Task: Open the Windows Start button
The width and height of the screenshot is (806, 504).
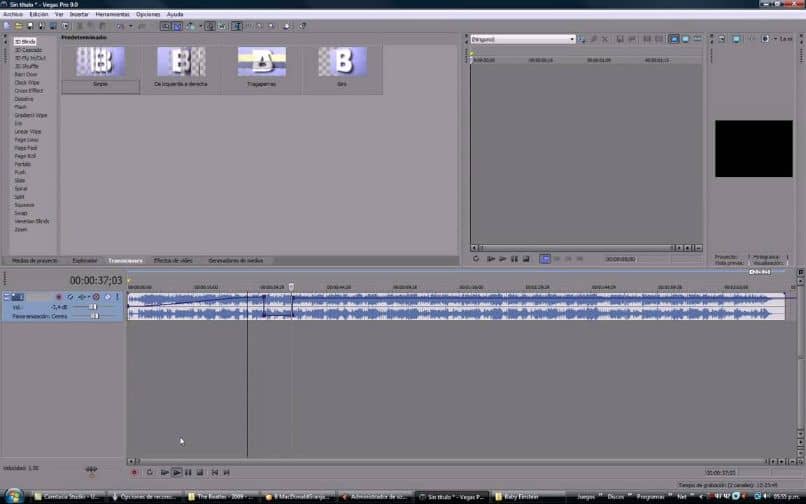Action: [x=14, y=496]
